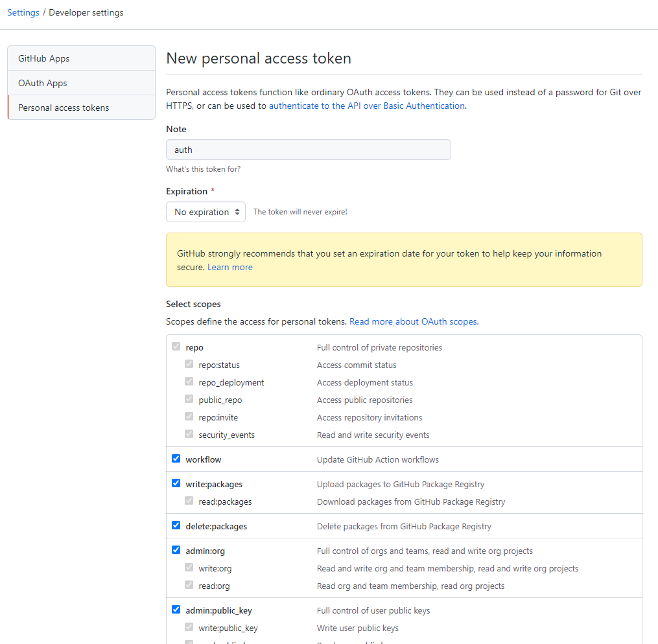The image size is (658, 644).
Task: Toggle the repo scope checkbox
Action: coord(176,347)
